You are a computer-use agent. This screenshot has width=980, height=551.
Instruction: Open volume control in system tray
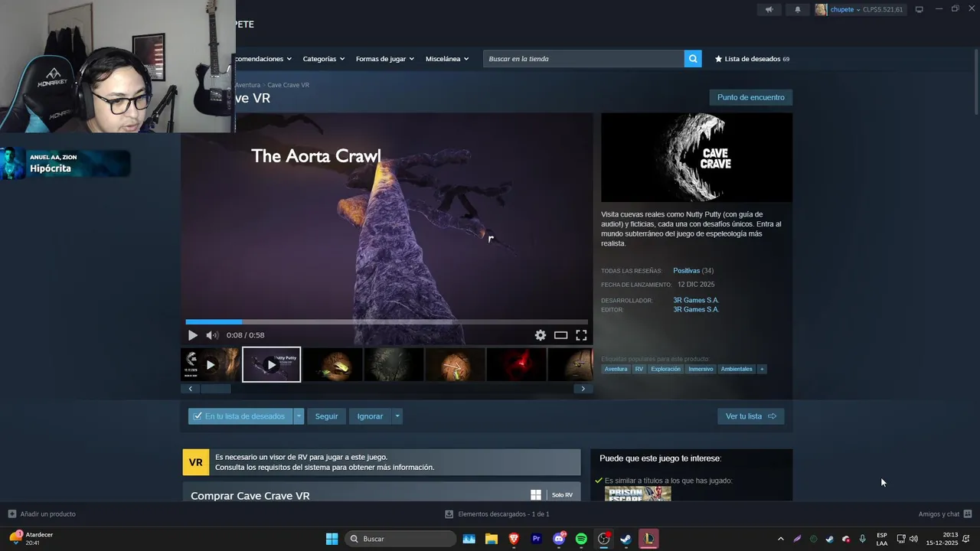click(x=913, y=539)
